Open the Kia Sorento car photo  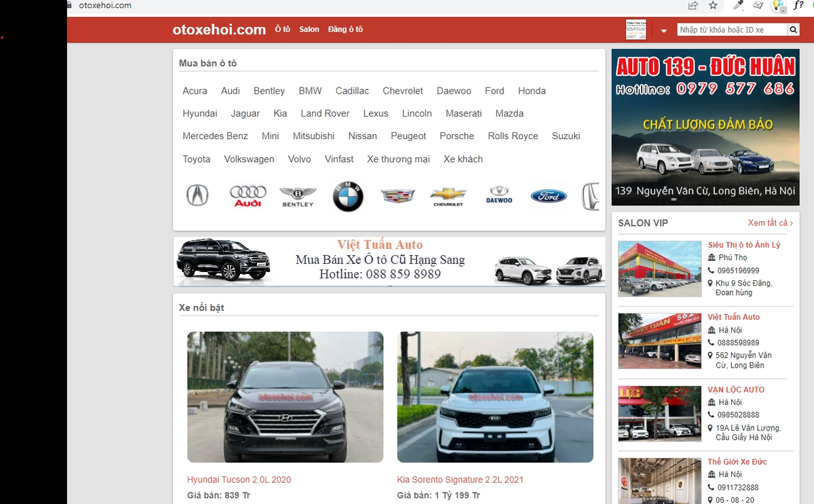click(x=495, y=397)
